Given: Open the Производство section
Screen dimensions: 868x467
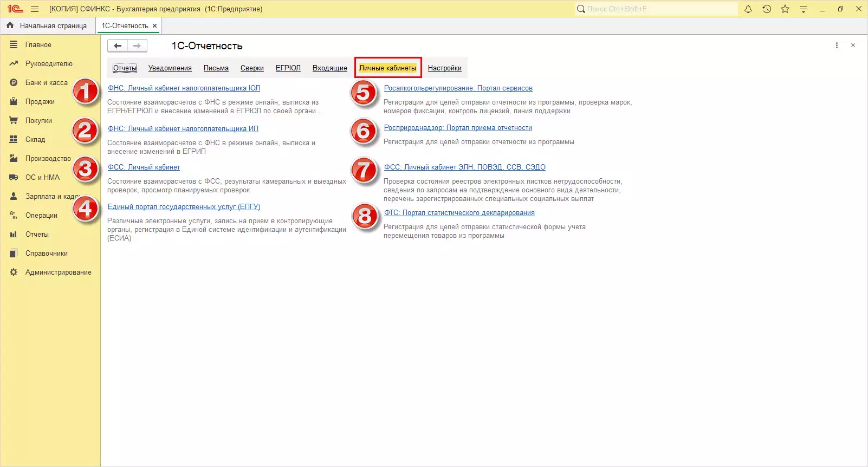Looking at the screenshot, I should [x=48, y=159].
